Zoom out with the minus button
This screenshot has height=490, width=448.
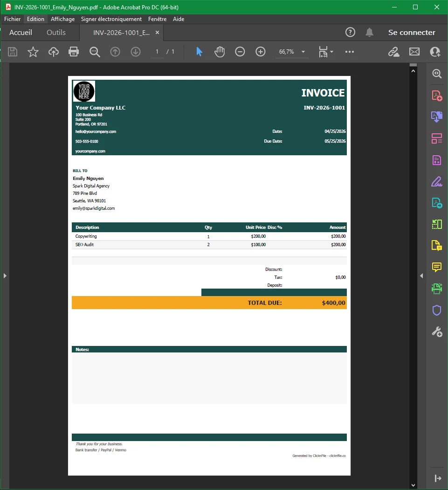point(240,52)
